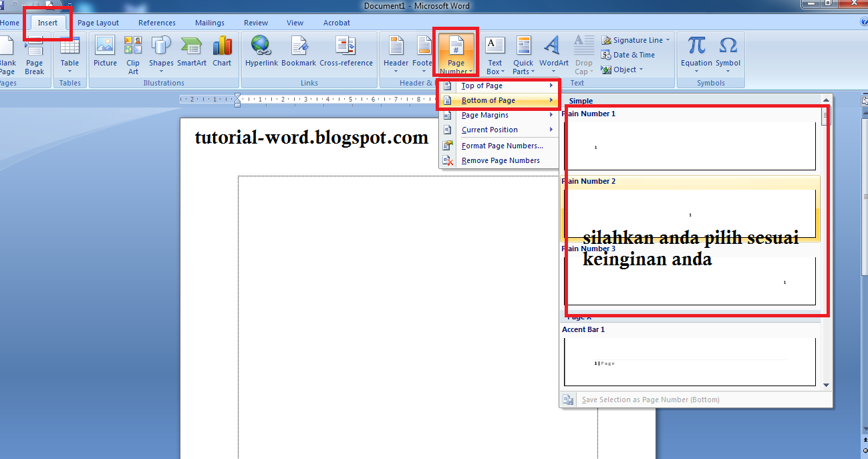Open Word Help question mark
868x459 pixels.
[x=864, y=23]
